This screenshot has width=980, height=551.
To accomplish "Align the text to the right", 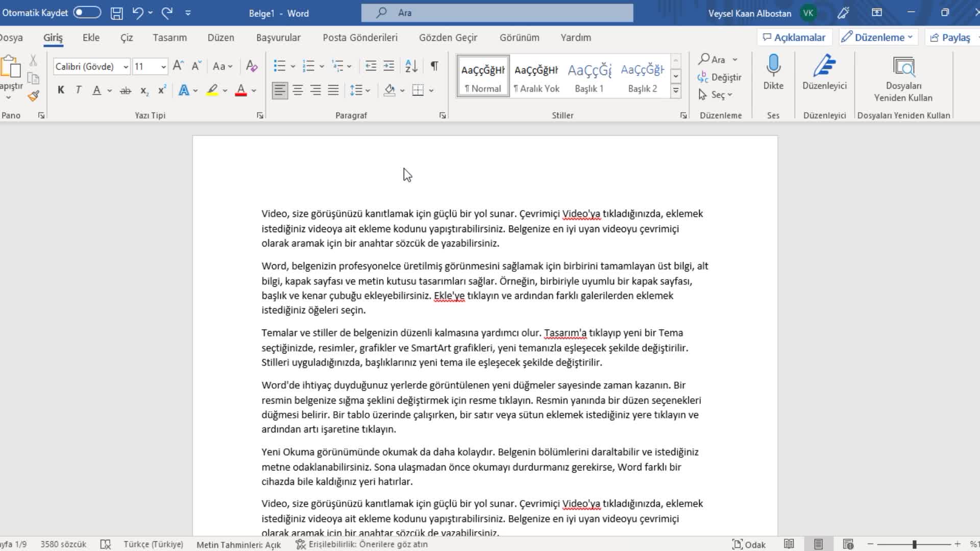I will [x=316, y=90].
